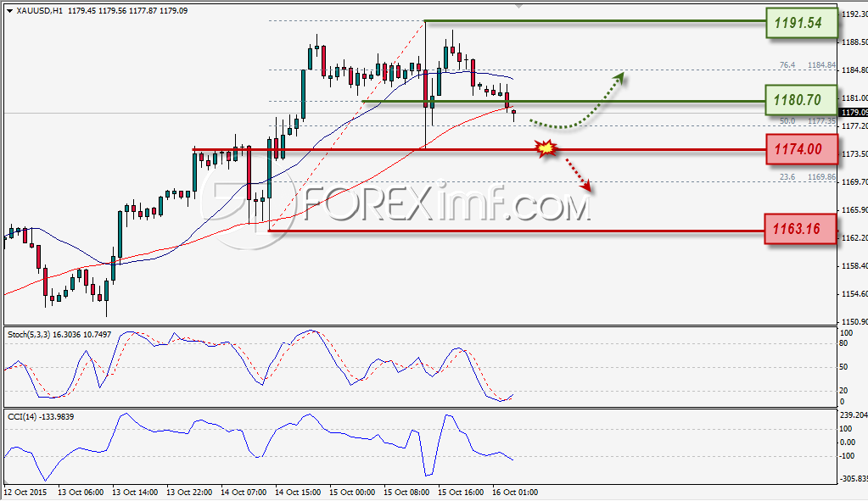The image size is (868, 501).
Task: Click the 1158.40 price axis value
Action: [854, 266]
